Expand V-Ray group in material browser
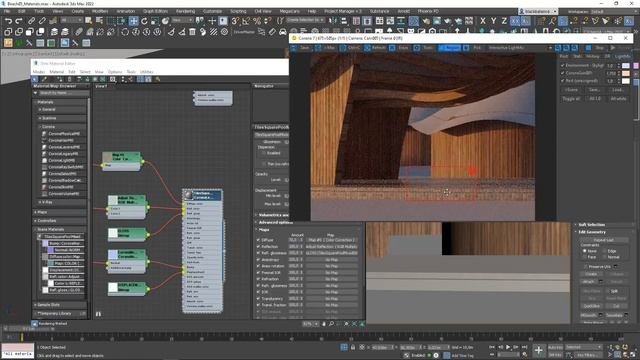 [62, 202]
